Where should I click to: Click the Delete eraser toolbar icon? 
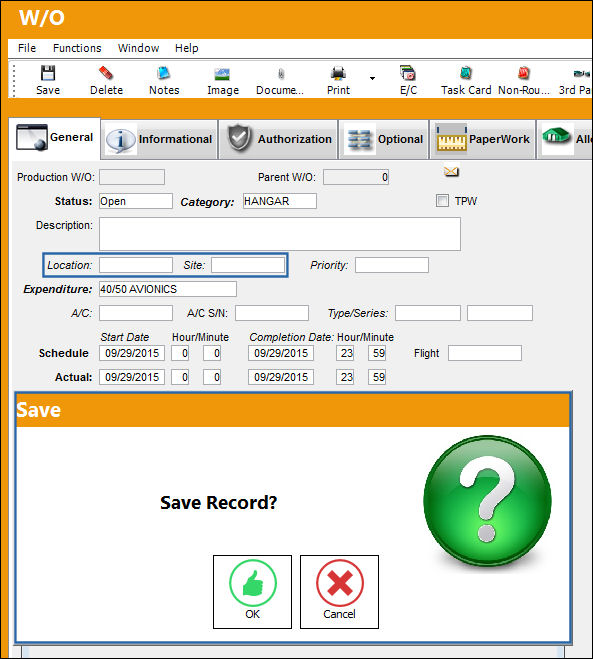point(106,73)
